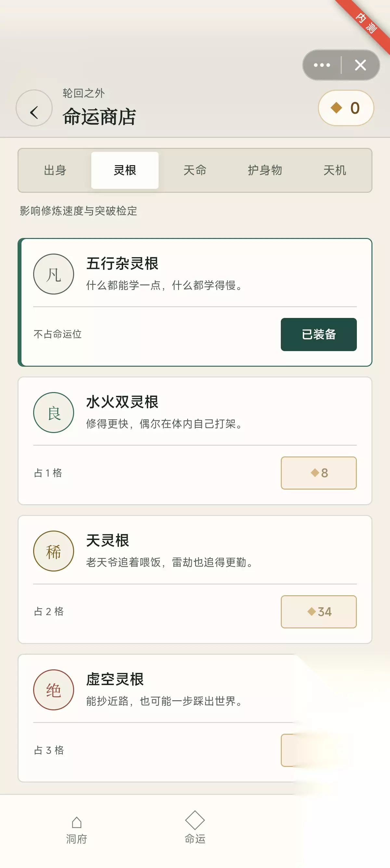The width and height of the screenshot is (390, 868).
Task: Go back with the left chevron button
Action: (x=34, y=108)
